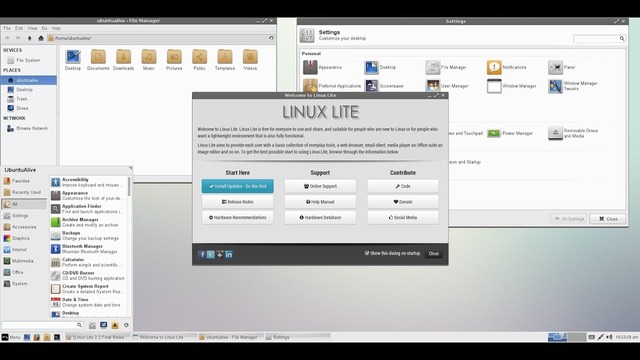Image resolution: width=640 pixels, height=360 pixels.
Task: Open Notifications settings
Action: point(507,67)
